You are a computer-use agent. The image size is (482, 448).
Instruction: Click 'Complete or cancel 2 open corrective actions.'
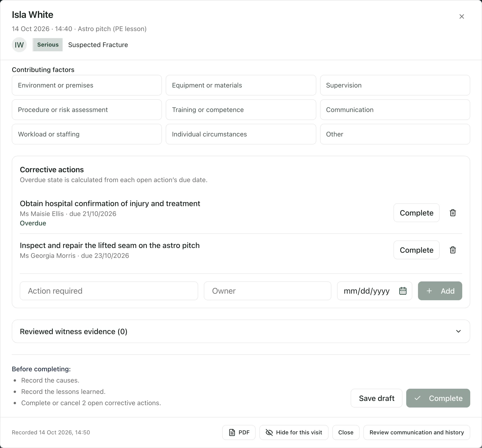[91, 403]
